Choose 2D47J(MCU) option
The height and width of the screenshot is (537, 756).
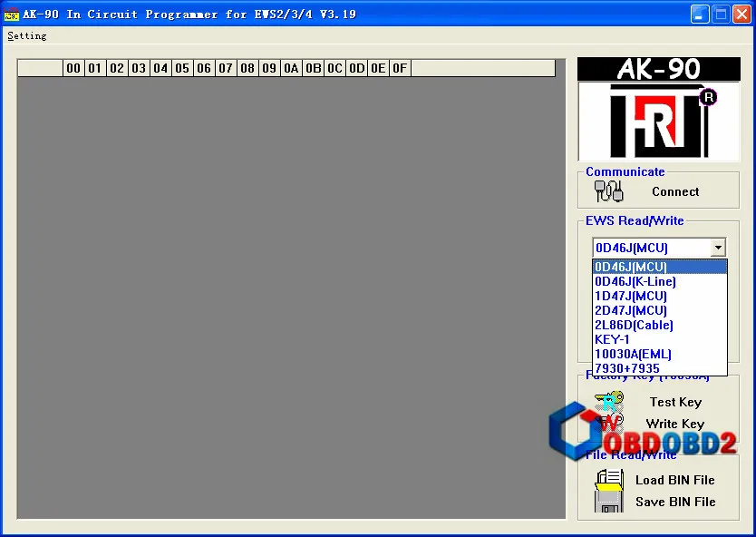[x=660, y=310]
